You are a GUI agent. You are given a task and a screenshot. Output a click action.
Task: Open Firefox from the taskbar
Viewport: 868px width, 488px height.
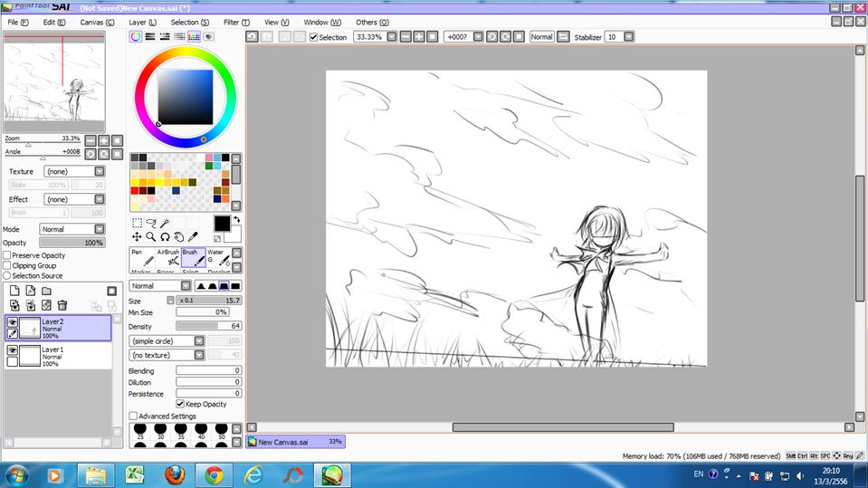click(174, 475)
